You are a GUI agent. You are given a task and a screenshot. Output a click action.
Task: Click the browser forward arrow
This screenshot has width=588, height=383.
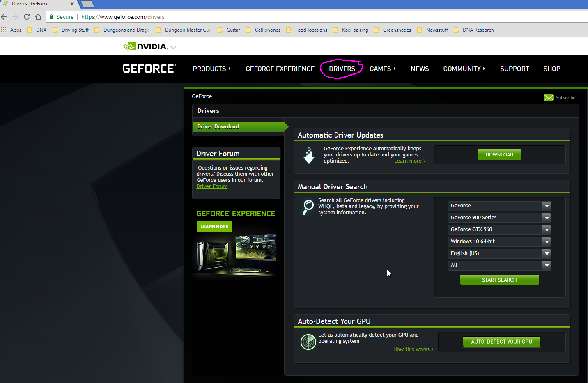click(x=15, y=17)
